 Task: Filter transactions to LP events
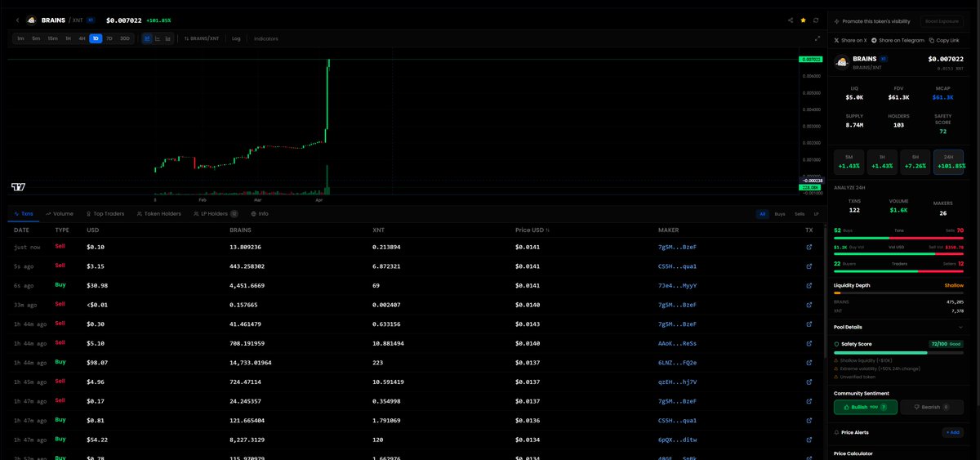(x=816, y=213)
